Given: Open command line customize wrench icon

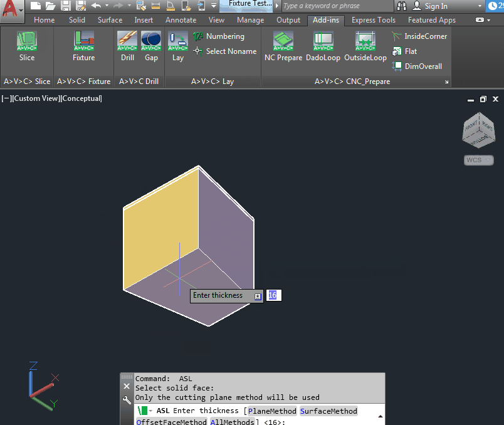Looking at the screenshot, I should (127, 400).
